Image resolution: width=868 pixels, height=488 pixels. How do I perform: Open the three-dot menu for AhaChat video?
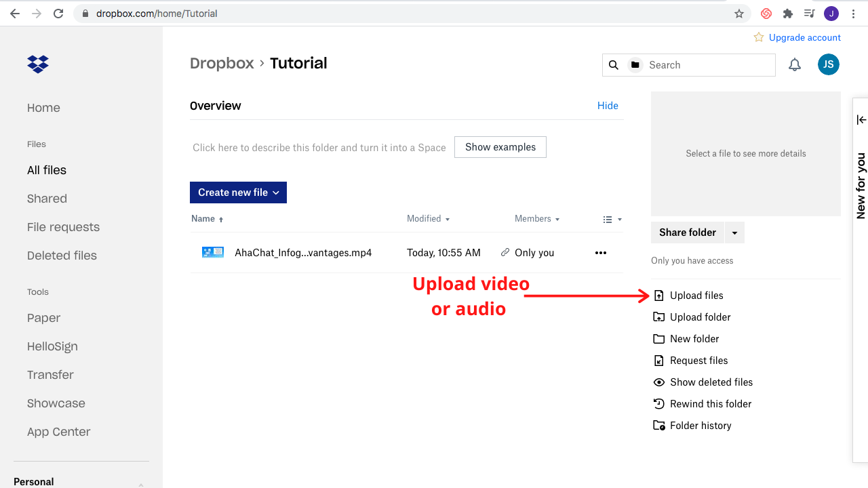click(600, 253)
